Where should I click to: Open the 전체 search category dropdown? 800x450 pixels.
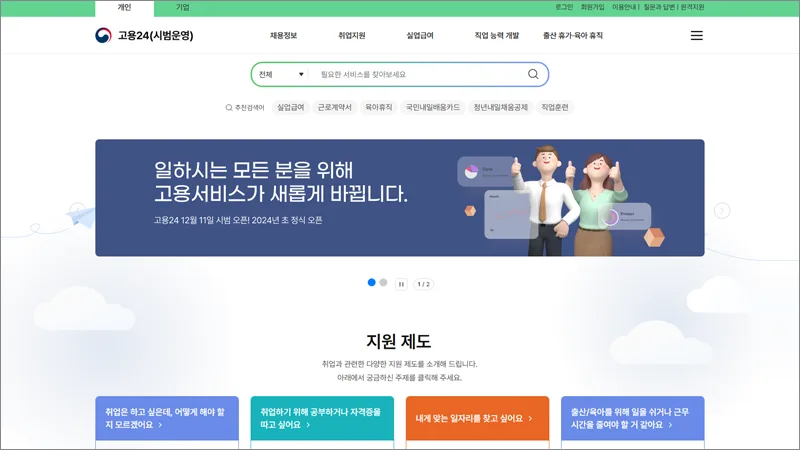pos(281,74)
